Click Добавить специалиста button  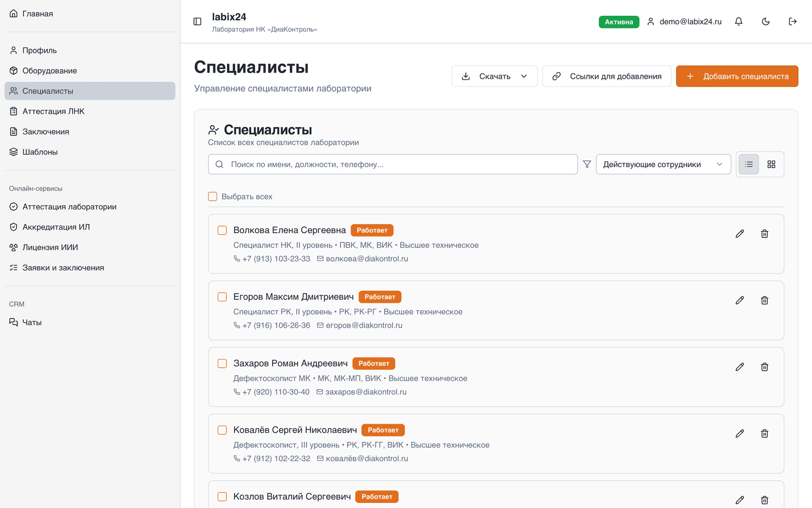click(x=737, y=76)
